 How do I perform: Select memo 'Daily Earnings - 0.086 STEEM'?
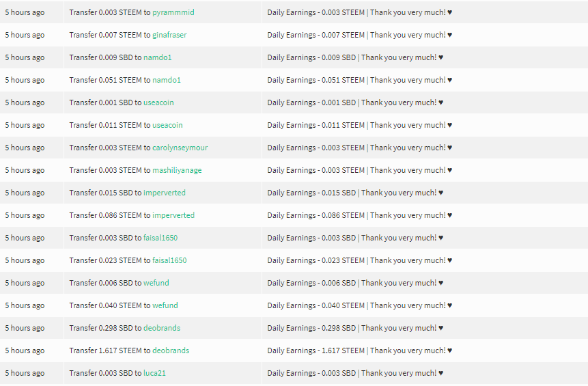[316, 215]
